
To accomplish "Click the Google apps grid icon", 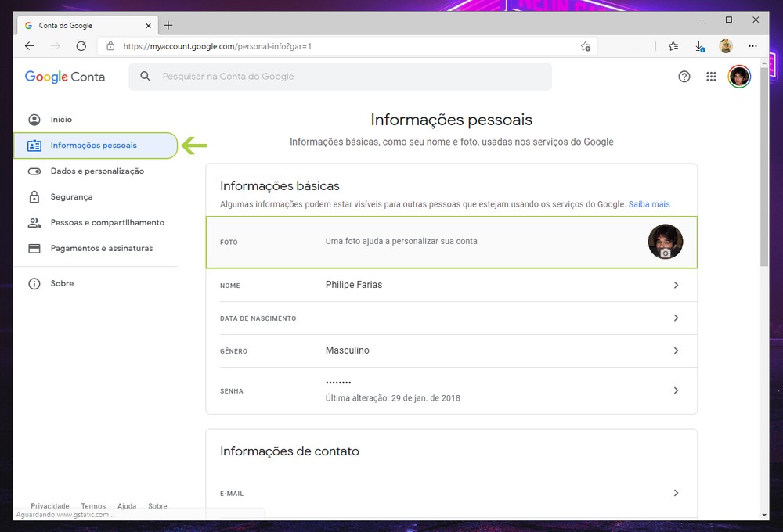I will pyautogui.click(x=711, y=77).
